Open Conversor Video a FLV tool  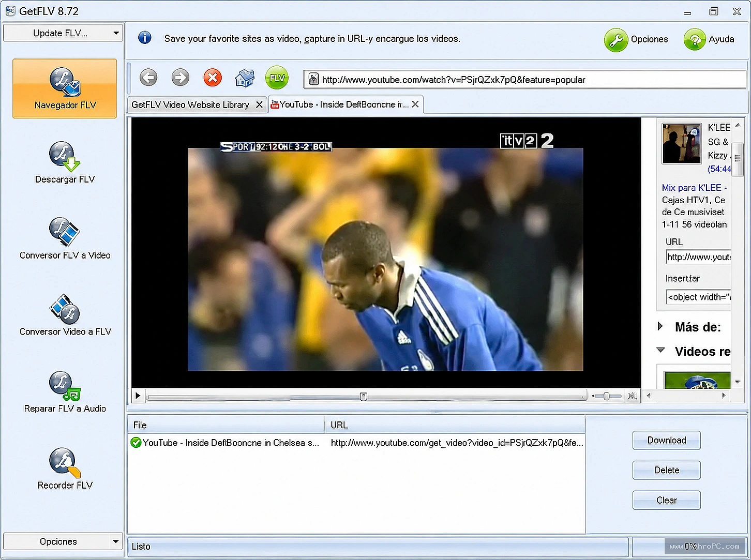click(65, 315)
